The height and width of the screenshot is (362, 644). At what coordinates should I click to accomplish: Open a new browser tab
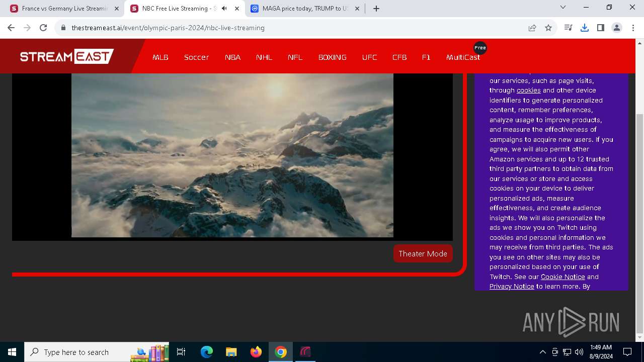pyautogui.click(x=376, y=9)
